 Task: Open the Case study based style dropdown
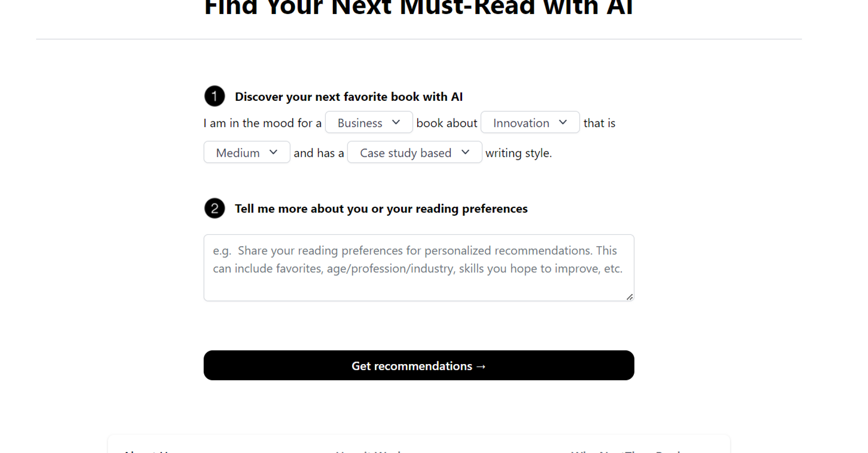tap(415, 153)
